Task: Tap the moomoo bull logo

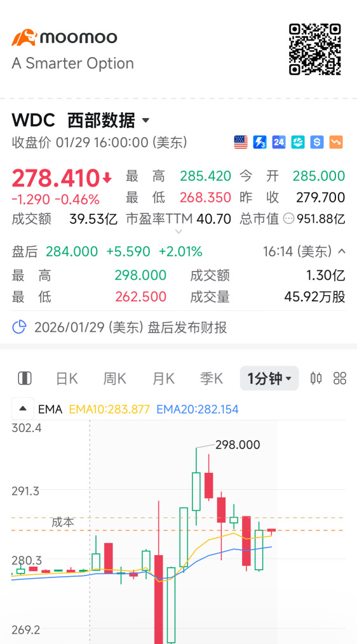Action: [x=24, y=37]
